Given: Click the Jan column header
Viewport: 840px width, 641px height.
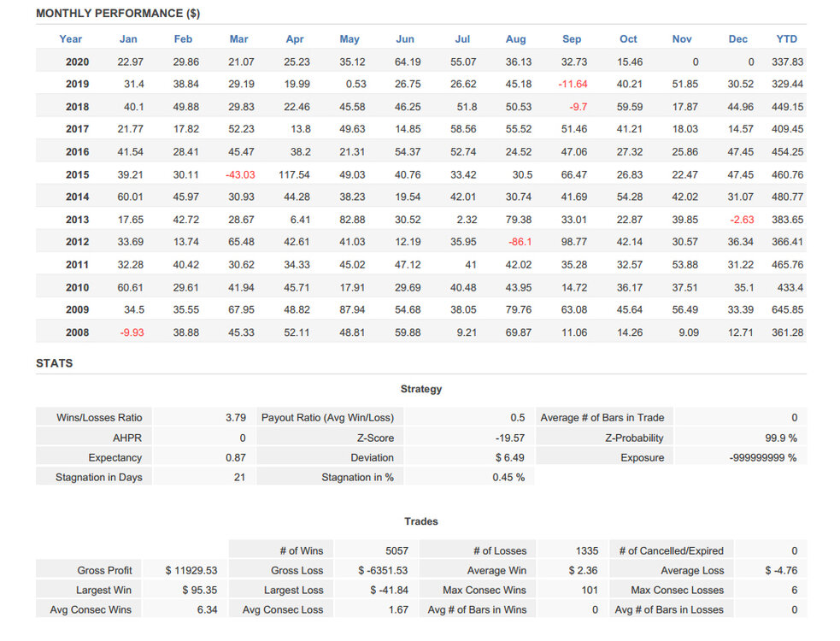Looking at the screenshot, I should (128, 39).
